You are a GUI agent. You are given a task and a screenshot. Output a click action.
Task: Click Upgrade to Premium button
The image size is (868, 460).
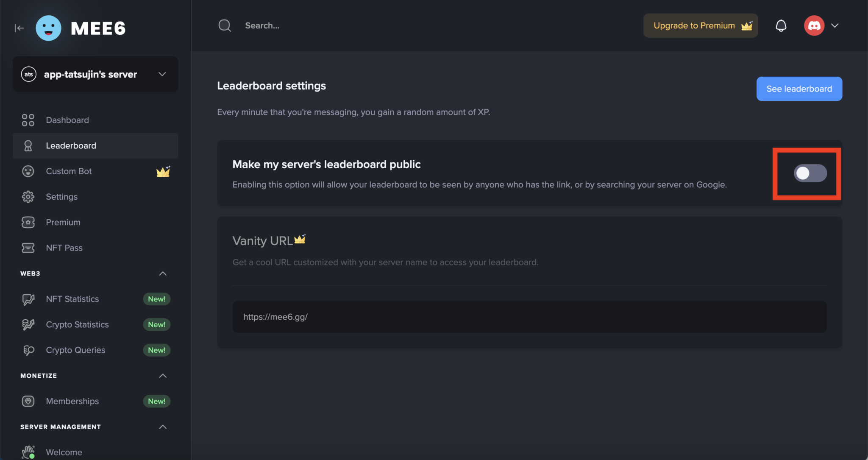click(x=700, y=25)
